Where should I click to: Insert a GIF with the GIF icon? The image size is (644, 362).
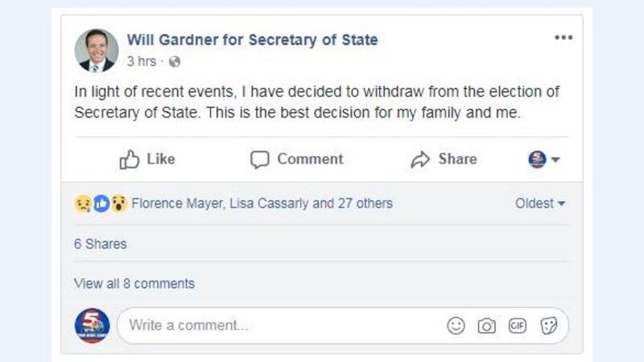pyautogui.click(x=518, y=326)
